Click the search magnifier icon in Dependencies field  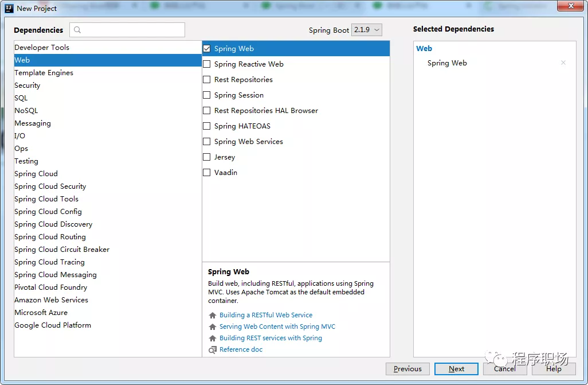77,30
